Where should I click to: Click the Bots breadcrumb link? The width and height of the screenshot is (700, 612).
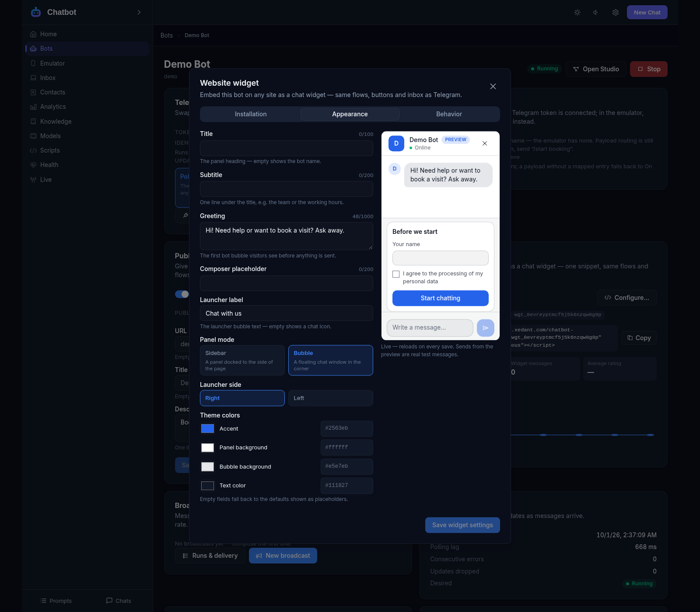pyautogui.click(x=167, y=35)
